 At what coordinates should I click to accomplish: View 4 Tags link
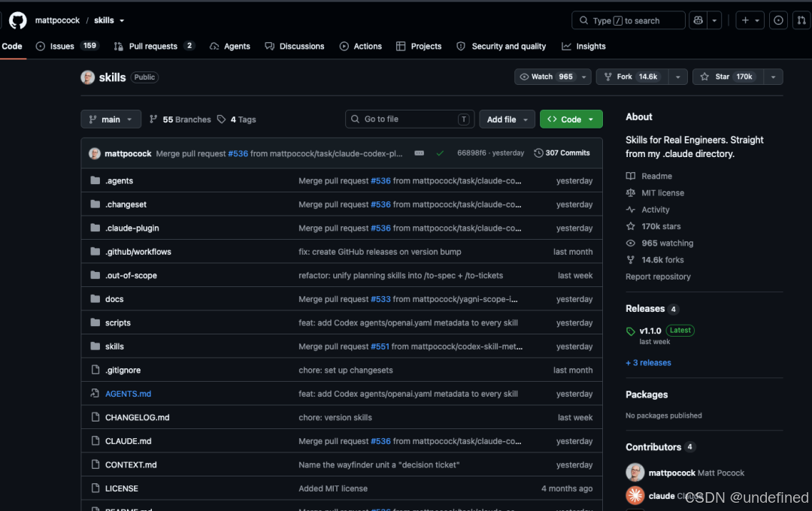(237, 119)
